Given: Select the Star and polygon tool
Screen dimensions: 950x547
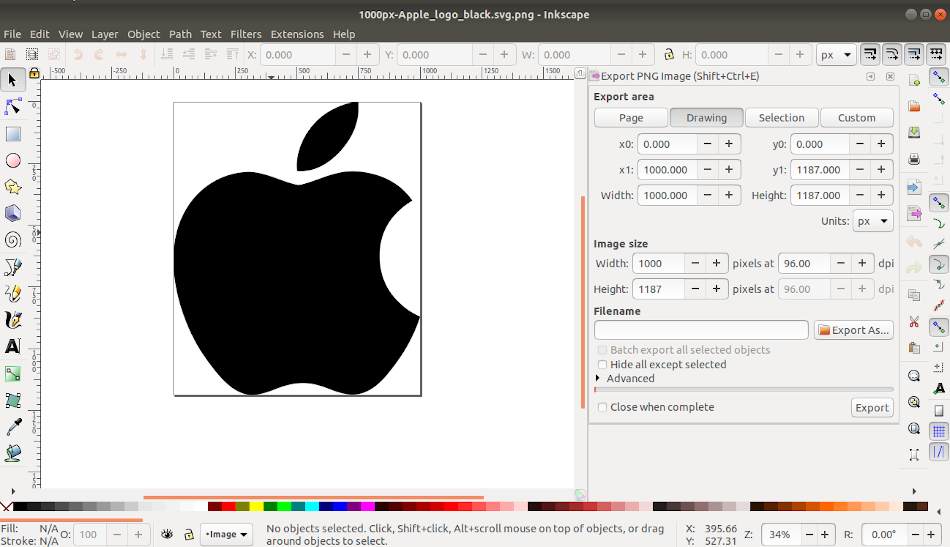Looking at the screenshot, I should tap(13, 187).
